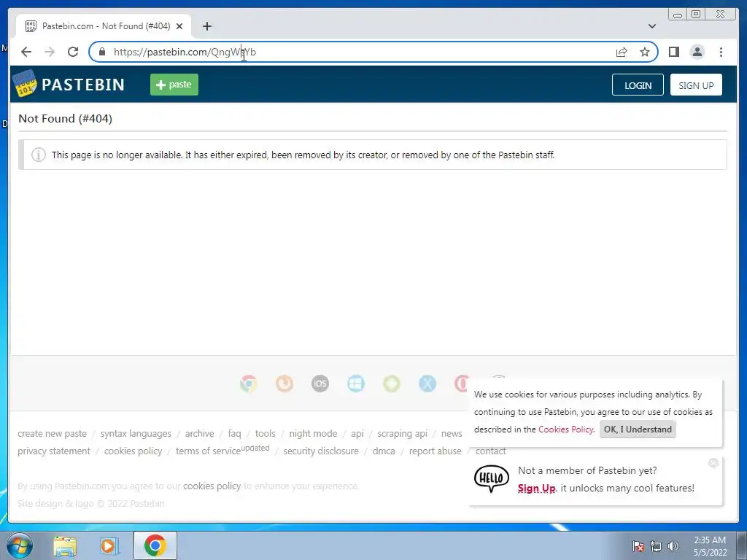Share this page icon in address bar
Viewport: 747px width, 560px height.
pos(622,52)
